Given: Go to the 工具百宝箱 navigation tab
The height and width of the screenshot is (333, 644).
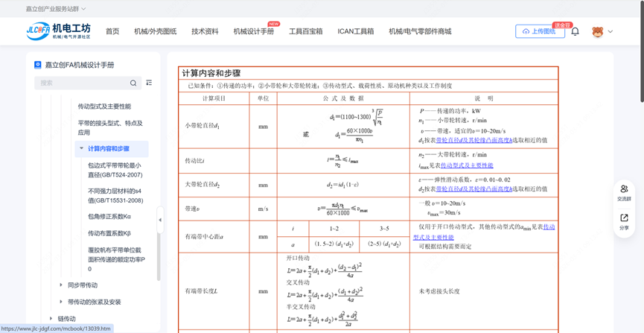Looking at the screenshot, I should 305,32.
